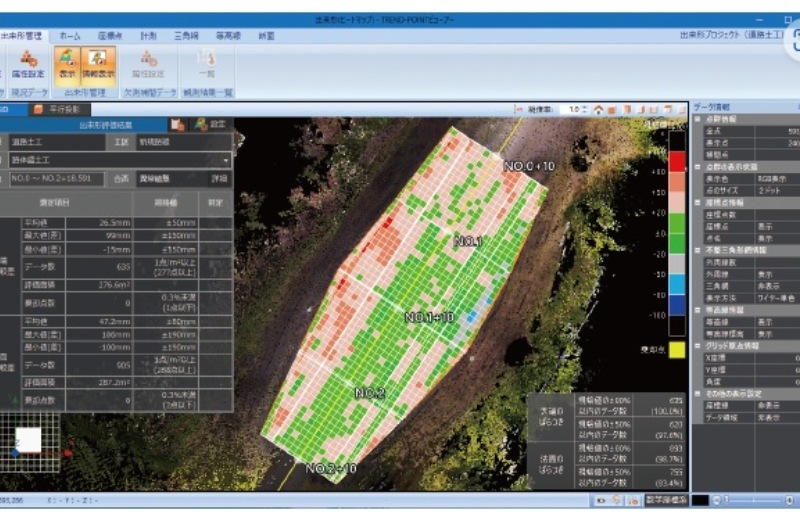Toggle the 情報表示 ribbon button

[x=98, y=64]
